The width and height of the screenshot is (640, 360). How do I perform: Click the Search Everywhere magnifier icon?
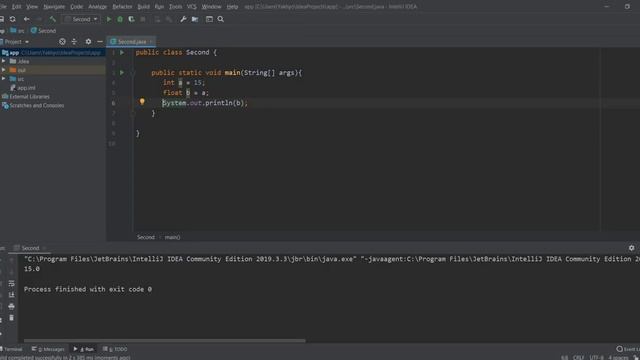(221, 19)
